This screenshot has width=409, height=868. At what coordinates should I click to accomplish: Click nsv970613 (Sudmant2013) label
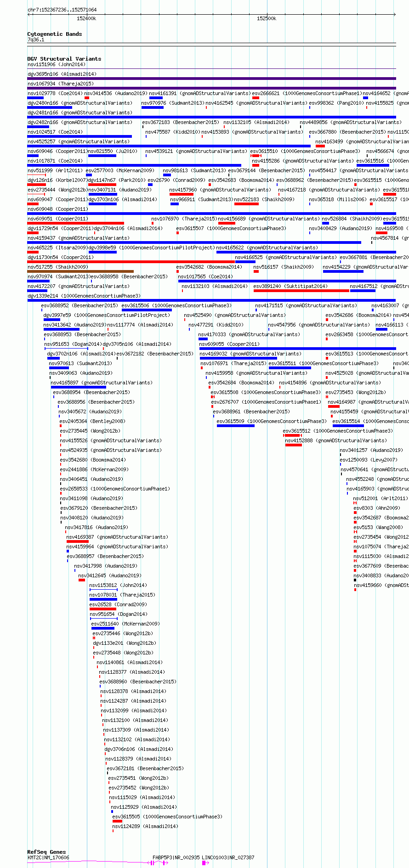tap(80, 363)
